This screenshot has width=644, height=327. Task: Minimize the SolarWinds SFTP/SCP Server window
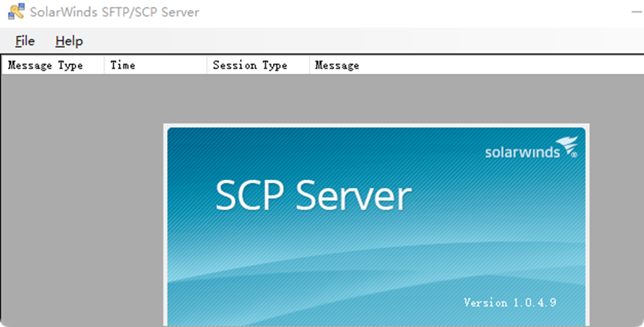point(636,13)
